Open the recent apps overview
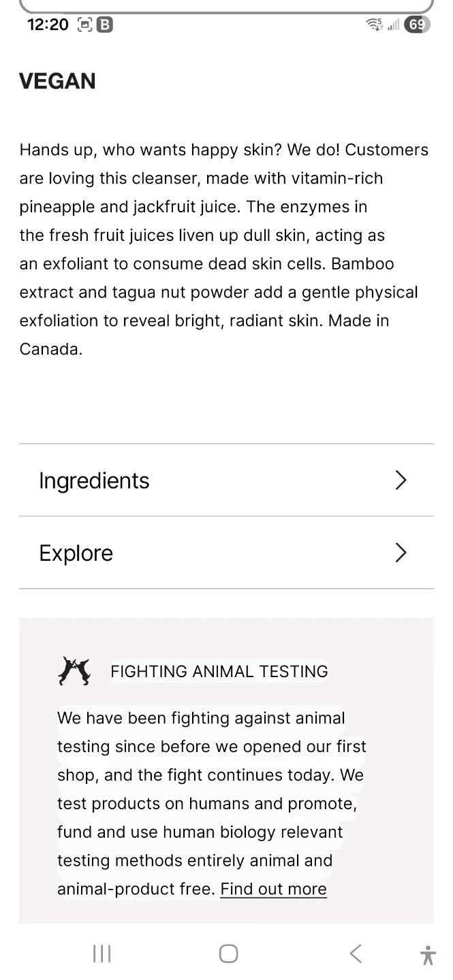This screenshot has height=980, width=453. click(101, 953)
